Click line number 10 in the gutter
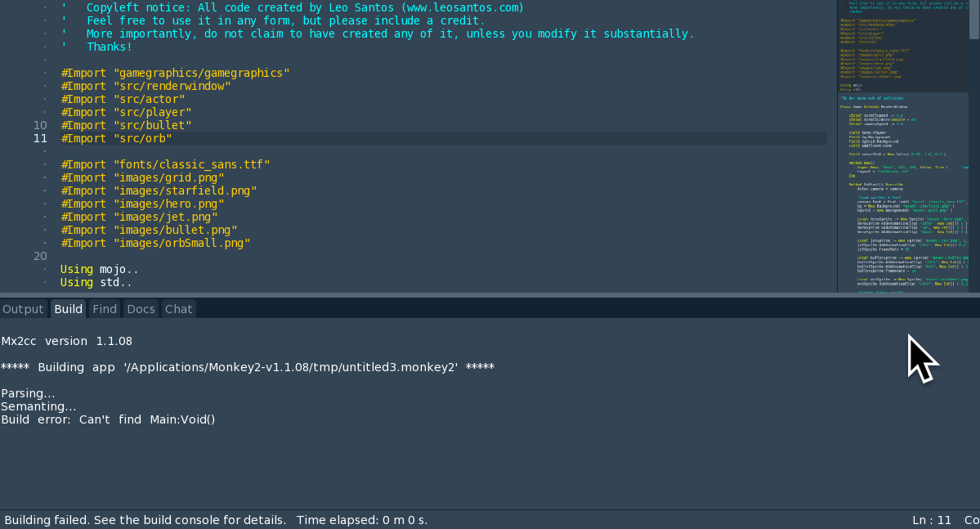 40,125
